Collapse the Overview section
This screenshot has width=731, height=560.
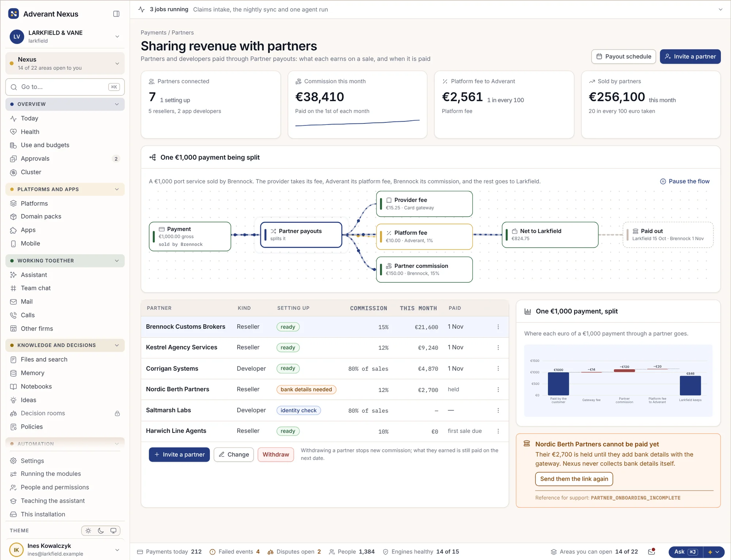[65, 104]
